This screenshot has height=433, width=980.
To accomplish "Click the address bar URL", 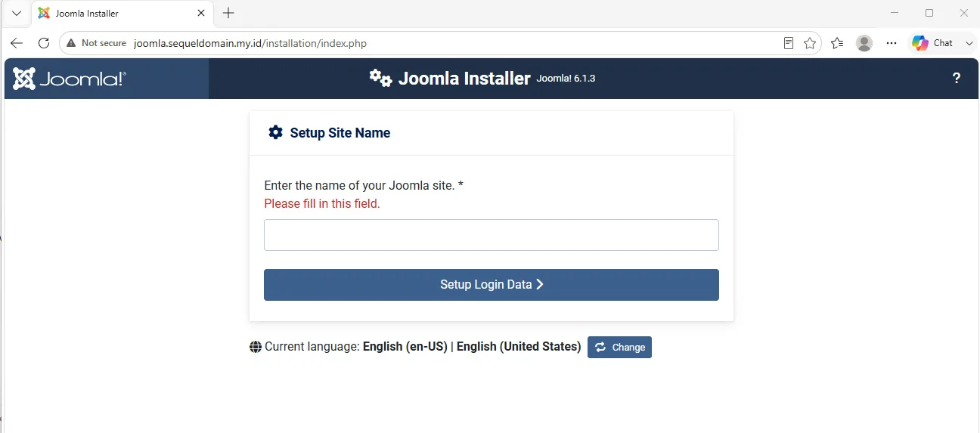I will (x=250, y=43).
